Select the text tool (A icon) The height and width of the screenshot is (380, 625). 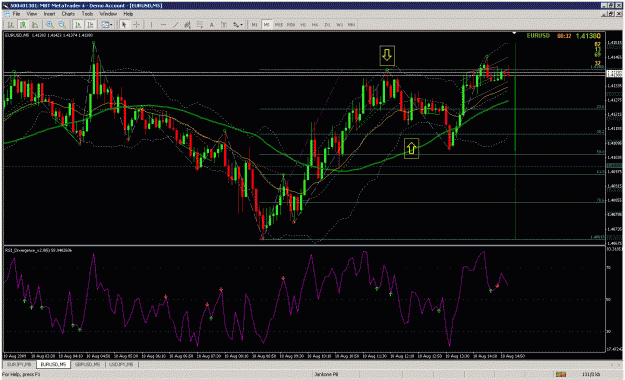pyautogui.click(x=212, y=25)
